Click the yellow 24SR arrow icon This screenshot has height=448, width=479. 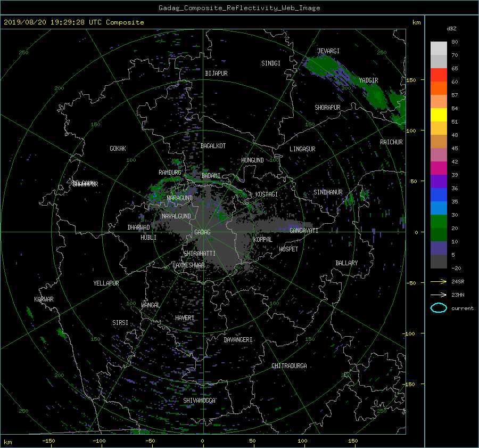(x=439, y=281)
